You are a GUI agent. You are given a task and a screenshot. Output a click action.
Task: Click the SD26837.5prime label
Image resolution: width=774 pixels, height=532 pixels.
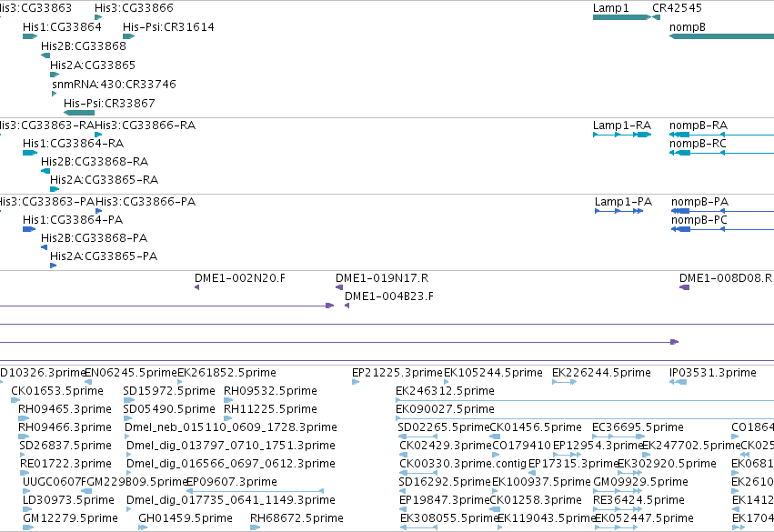point(65,446)
